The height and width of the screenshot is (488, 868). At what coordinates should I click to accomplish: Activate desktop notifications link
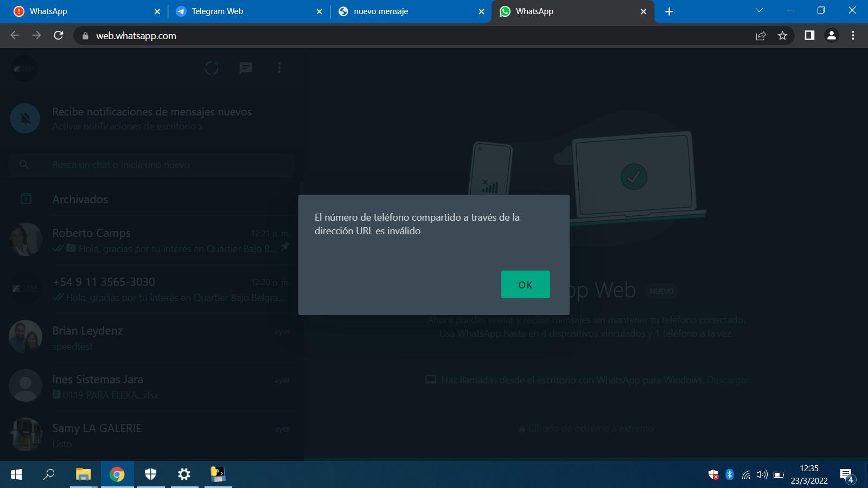127,126
